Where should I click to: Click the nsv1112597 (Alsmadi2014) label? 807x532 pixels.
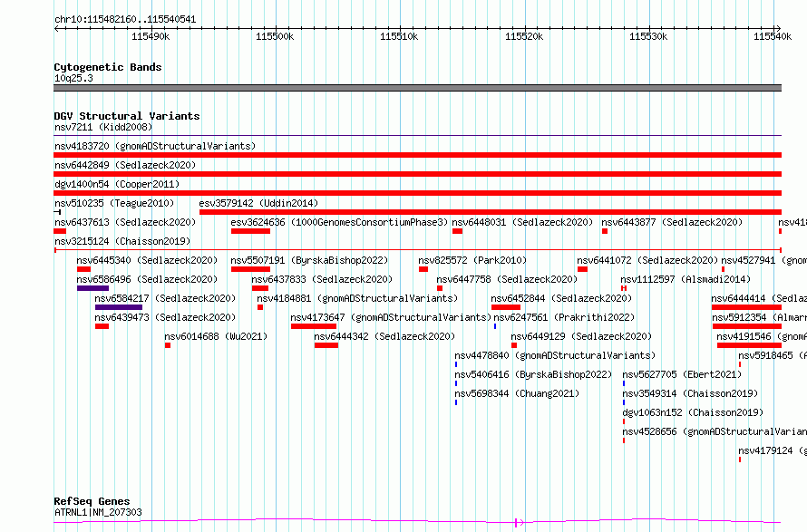[x=685, y=279]
